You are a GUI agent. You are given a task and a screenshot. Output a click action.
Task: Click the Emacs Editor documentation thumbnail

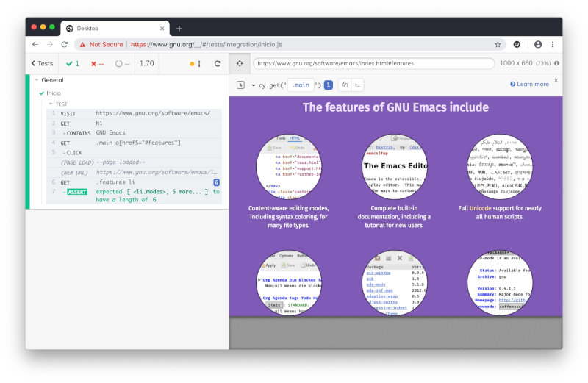396,167
